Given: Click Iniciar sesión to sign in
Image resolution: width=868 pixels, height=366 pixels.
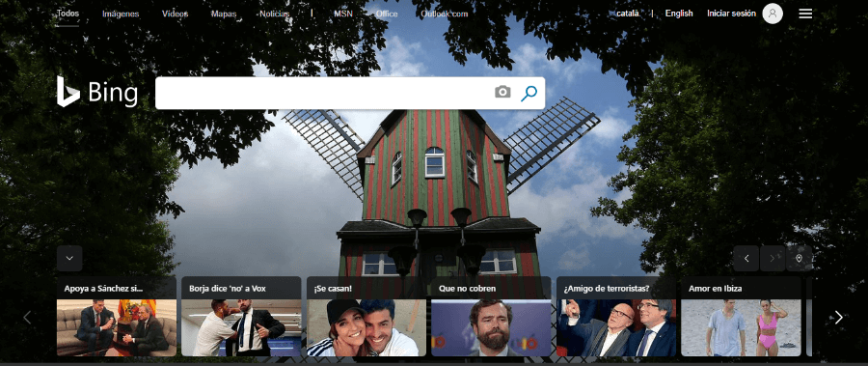Looking at the screenshot, I should (731, 14).
